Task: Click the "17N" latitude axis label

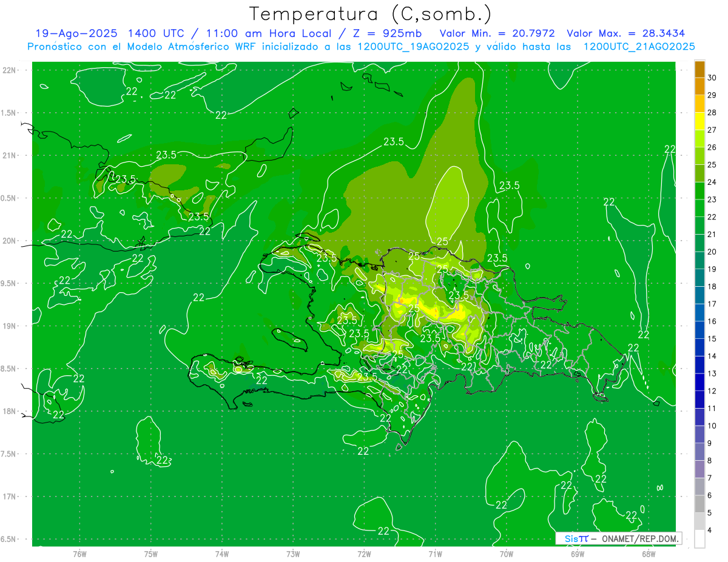Action: 10,497
